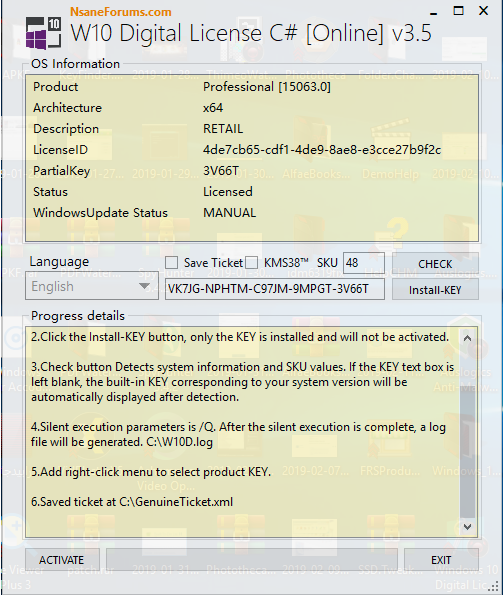This screenshot has height=595, width=503.
Task: Click the PartialKey value 3V66T
Action: pos(221,171)
